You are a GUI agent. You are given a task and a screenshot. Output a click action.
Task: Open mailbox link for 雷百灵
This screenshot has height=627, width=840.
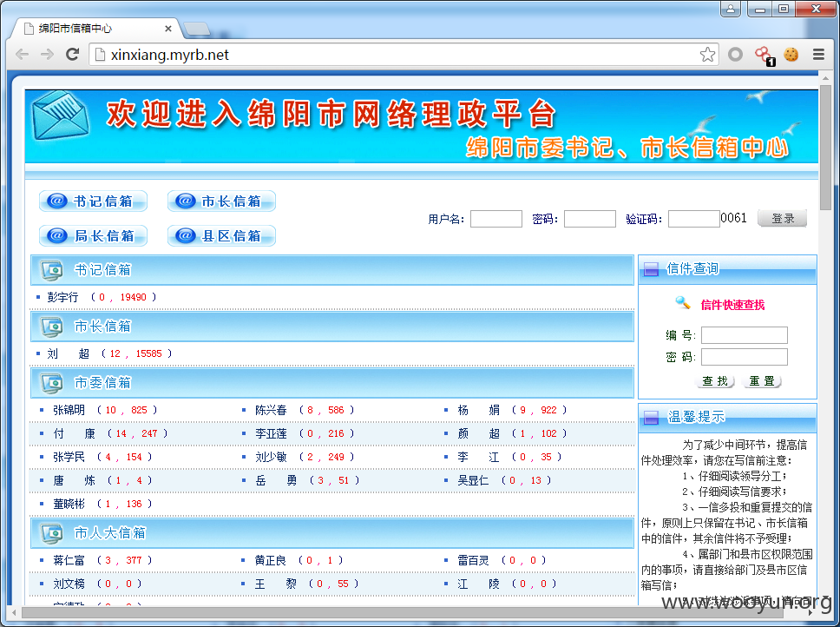(473, 560)
